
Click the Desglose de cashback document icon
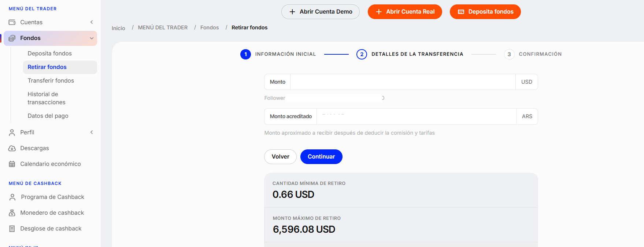coord(12,229)
